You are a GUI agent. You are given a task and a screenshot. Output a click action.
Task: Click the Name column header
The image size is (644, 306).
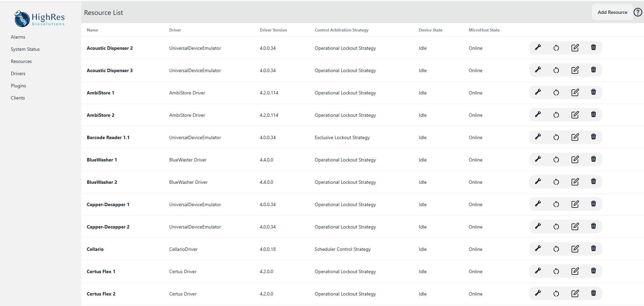pyautogui.click(x=92, y=30)
